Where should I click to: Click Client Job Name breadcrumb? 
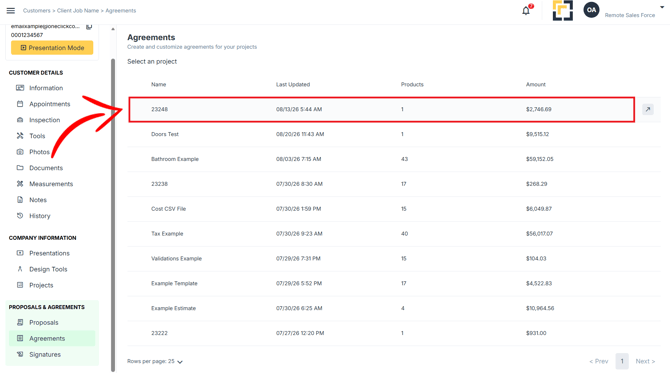pos(78,11)
